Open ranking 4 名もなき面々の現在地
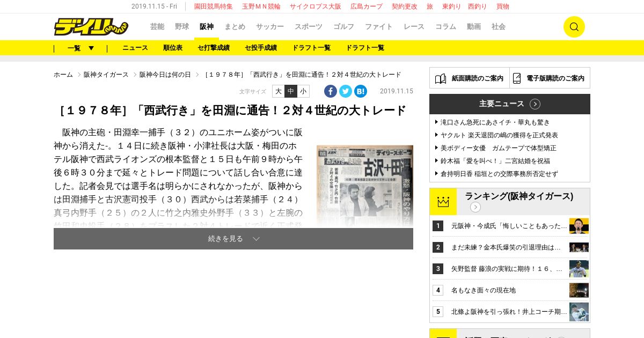Image resolution: width=644 pixels, height=338 pixels. pyautogui.click(x=484, y=290)
